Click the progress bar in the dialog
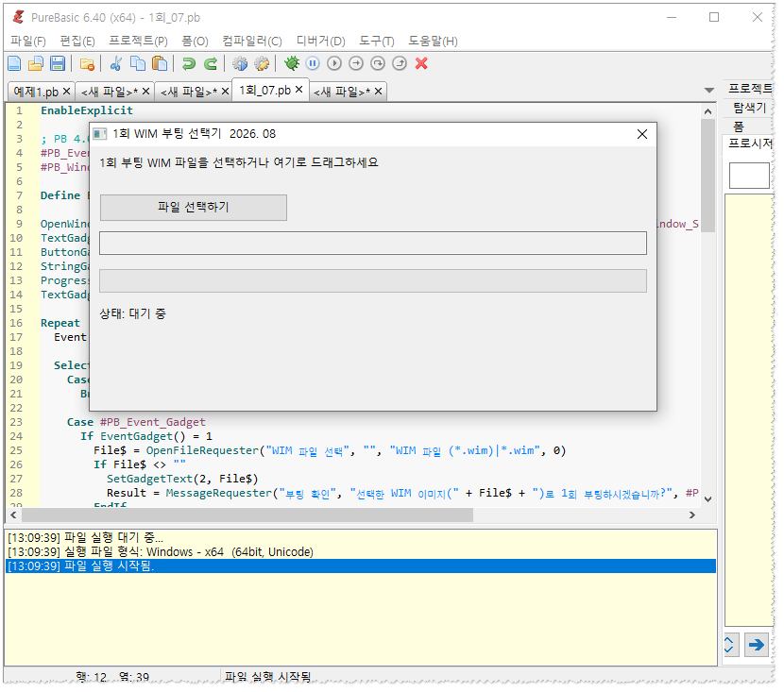The width and height of the screenshot is (784, 692). click(373, 280)
